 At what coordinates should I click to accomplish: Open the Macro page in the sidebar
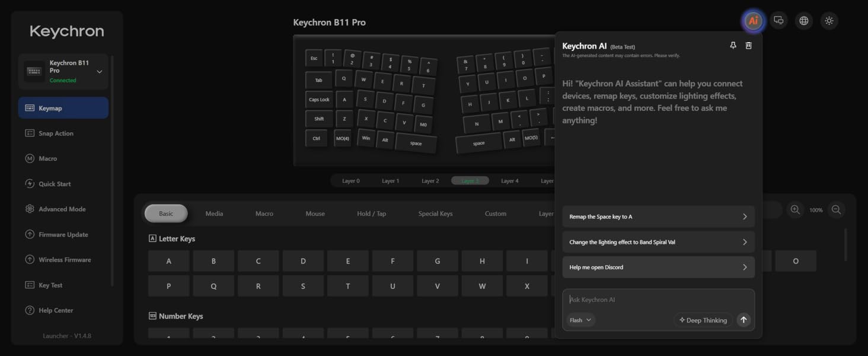pyautogui.click(x=63, y=158)
